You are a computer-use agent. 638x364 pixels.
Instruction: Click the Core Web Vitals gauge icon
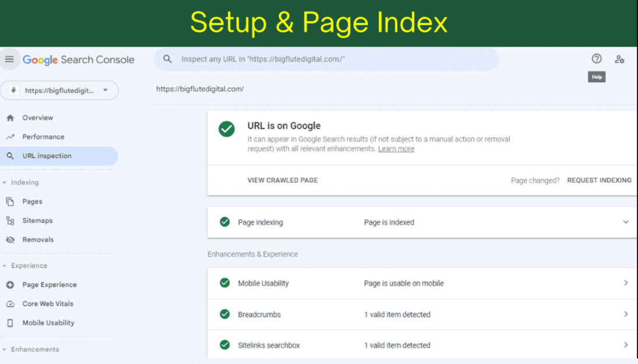pos(10,304)
